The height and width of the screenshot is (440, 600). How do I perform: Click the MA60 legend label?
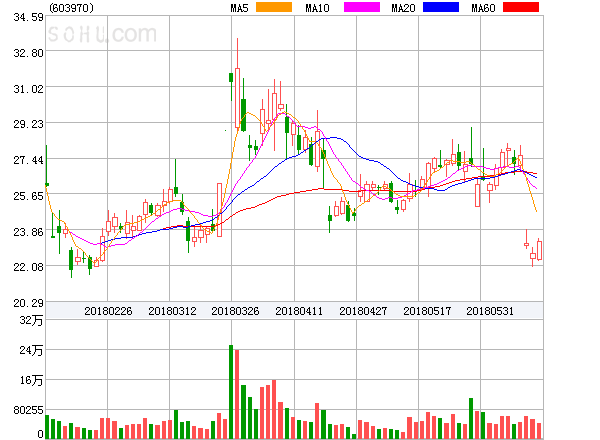483,8
